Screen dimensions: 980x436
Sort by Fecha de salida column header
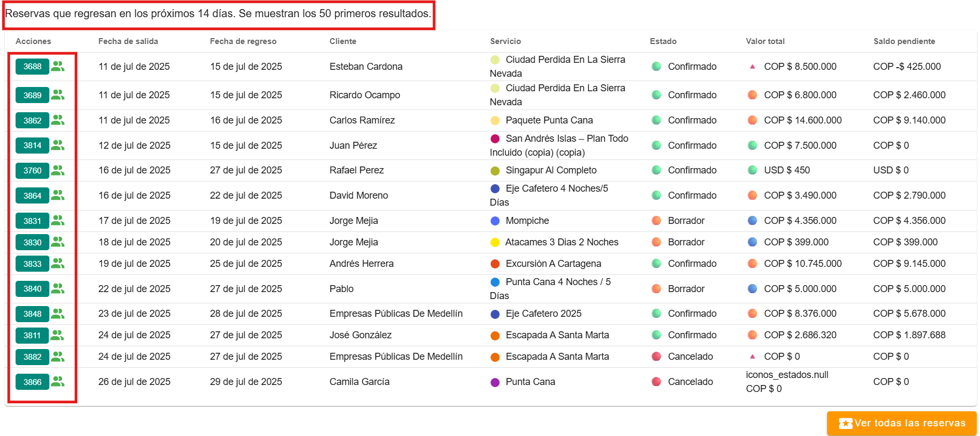coord(128,41)
